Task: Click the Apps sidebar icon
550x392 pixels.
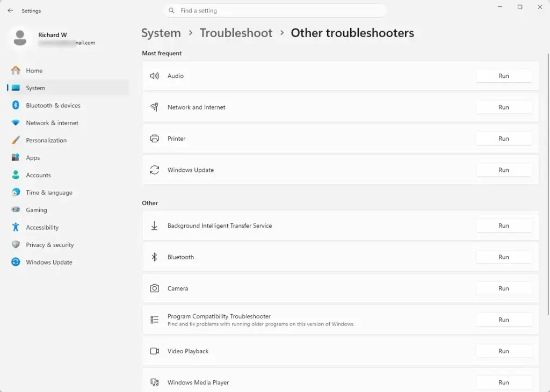Action: (x=16, y=157)
